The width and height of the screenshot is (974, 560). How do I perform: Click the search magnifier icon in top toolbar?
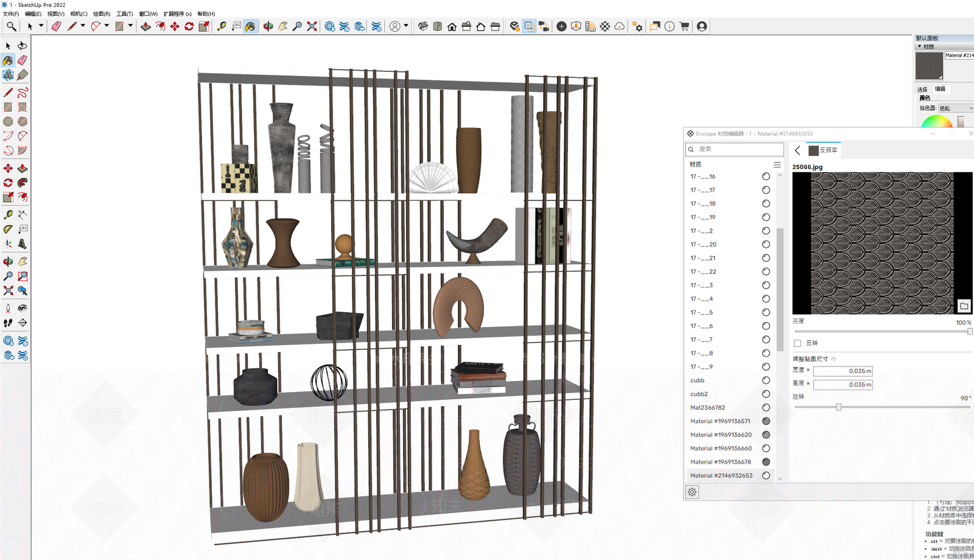11,26
